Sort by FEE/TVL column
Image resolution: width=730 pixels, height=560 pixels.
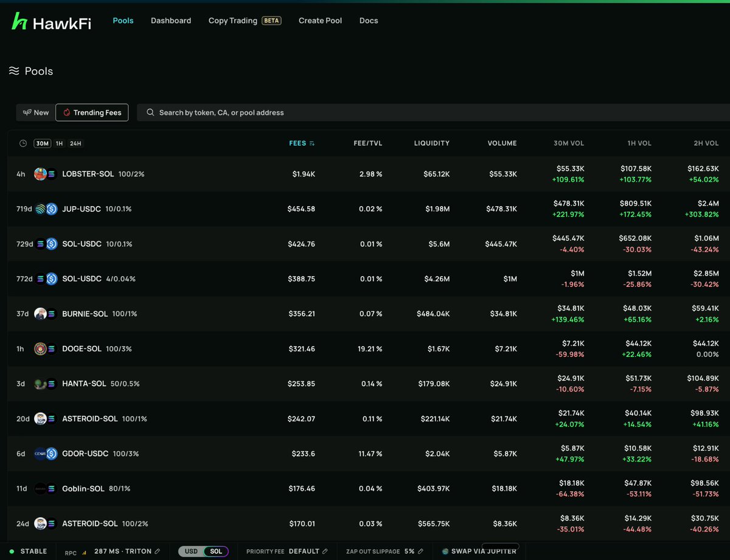point(367,143)
